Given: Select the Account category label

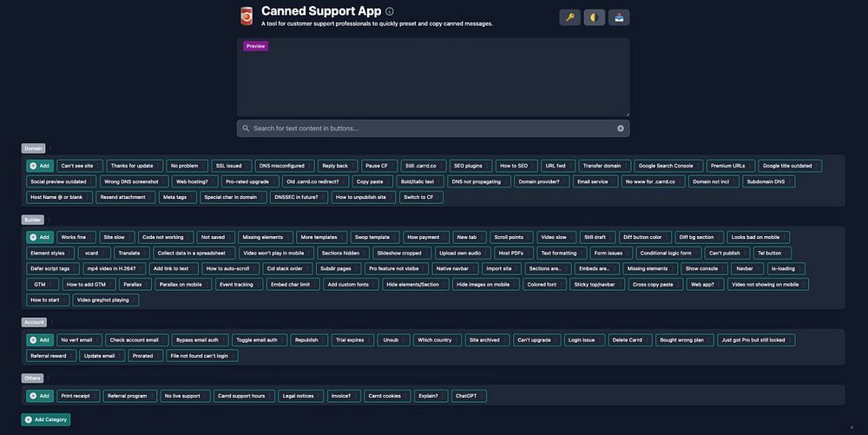Looking at the screenshot, I should (x=34, y=322).
